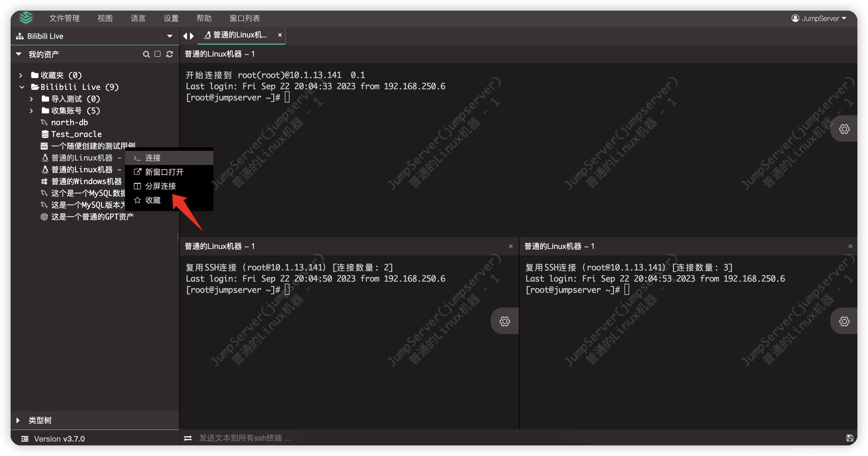Choose 收藏 in the context menu

[153, 200]
